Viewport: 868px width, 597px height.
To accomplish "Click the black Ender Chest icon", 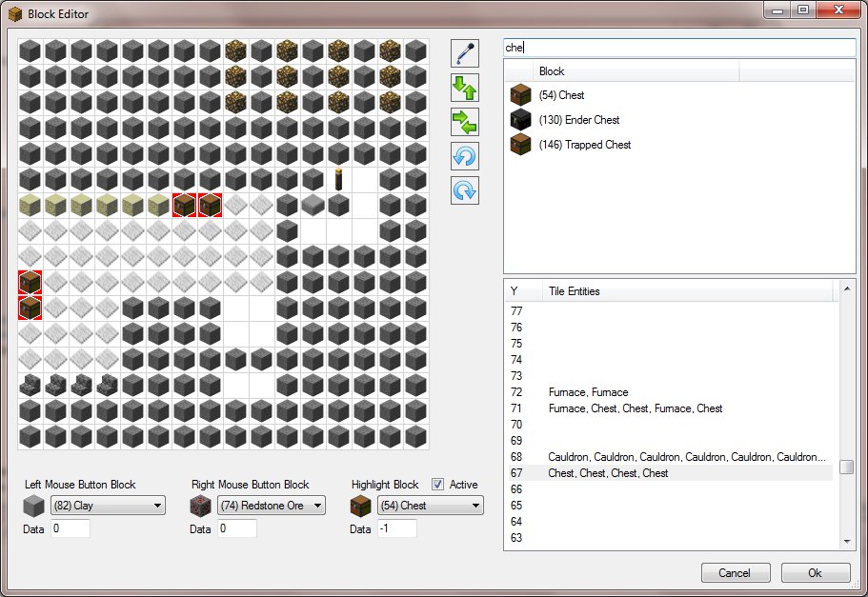I will (520, 120).
